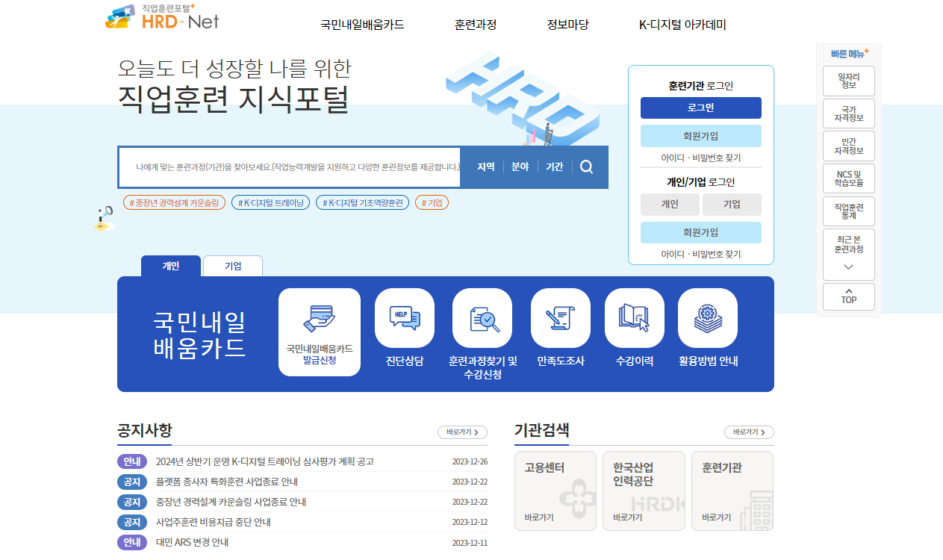Screen dimensions: 943x560
Task: Click the #K-디지털 트레이닝 hashtag
Action: click(270, 202)
